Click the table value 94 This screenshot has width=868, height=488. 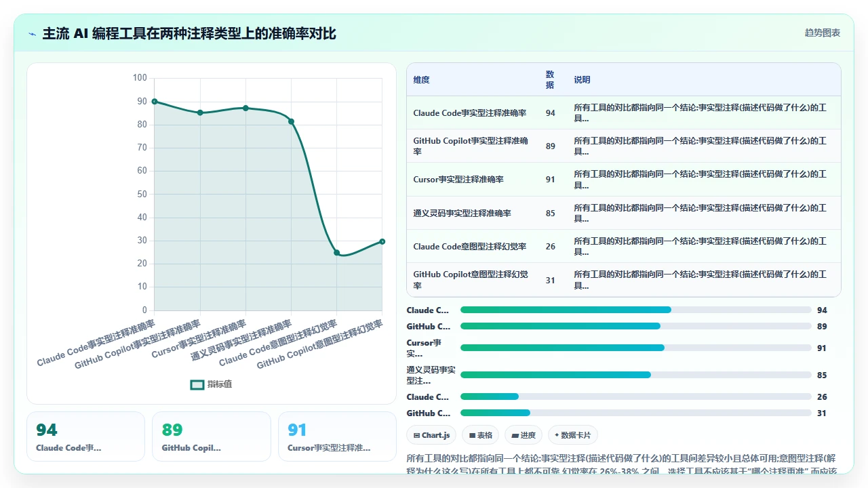[x=550, y=113]
